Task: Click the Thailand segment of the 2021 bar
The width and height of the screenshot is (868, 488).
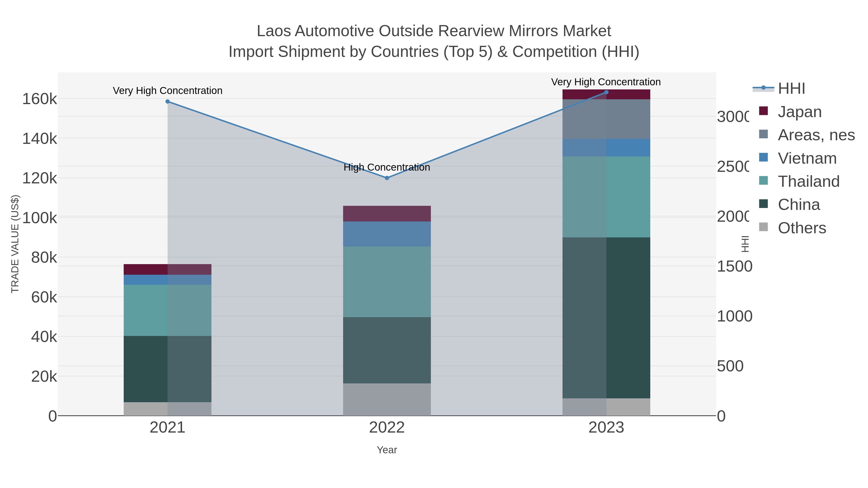Action: [168, 311]
